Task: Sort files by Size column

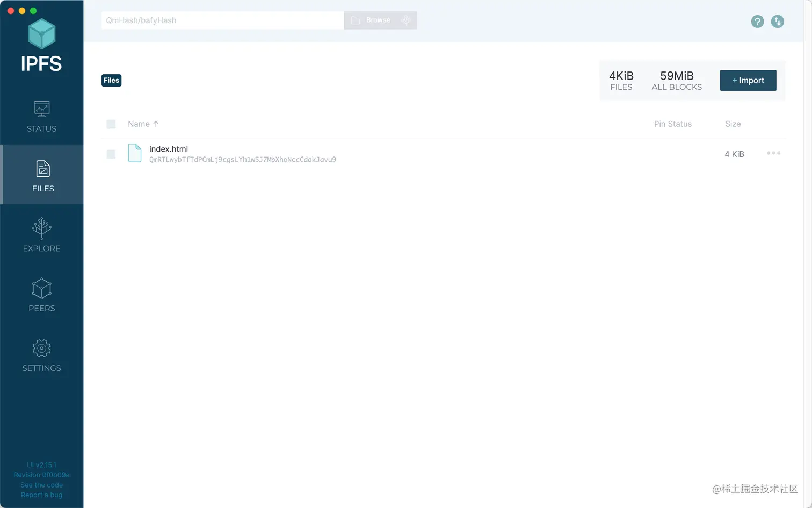Action: coord(733,124)
